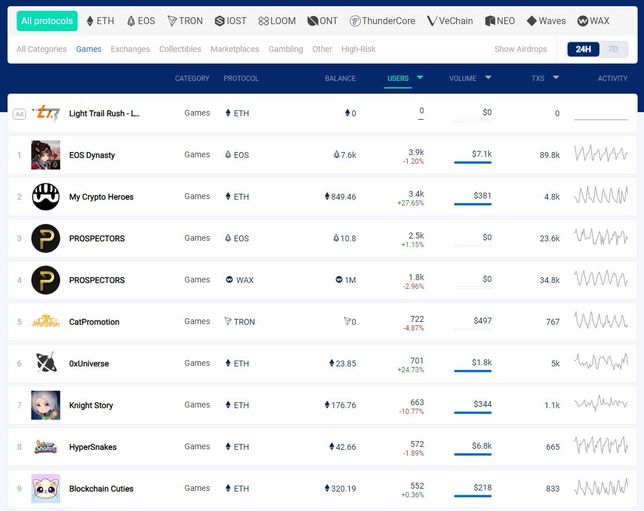Click the All protocols button
Screen dimensions: 644x511
pos(47,21)
